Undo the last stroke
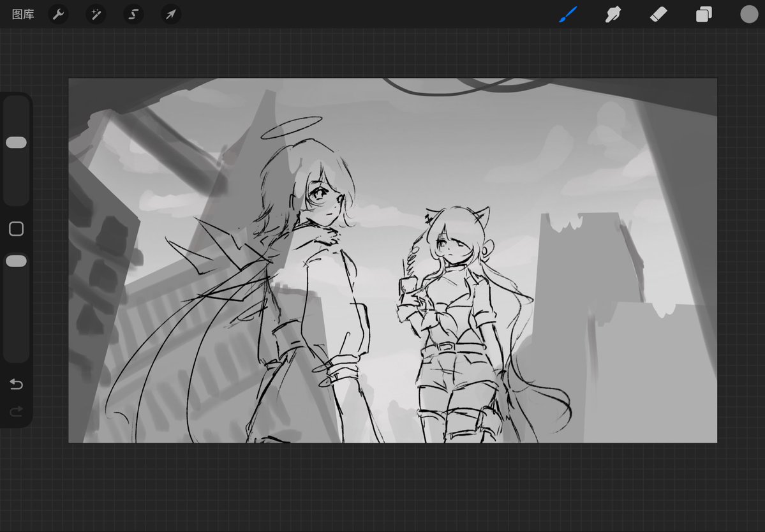The image size is (765, 532). 16,384
